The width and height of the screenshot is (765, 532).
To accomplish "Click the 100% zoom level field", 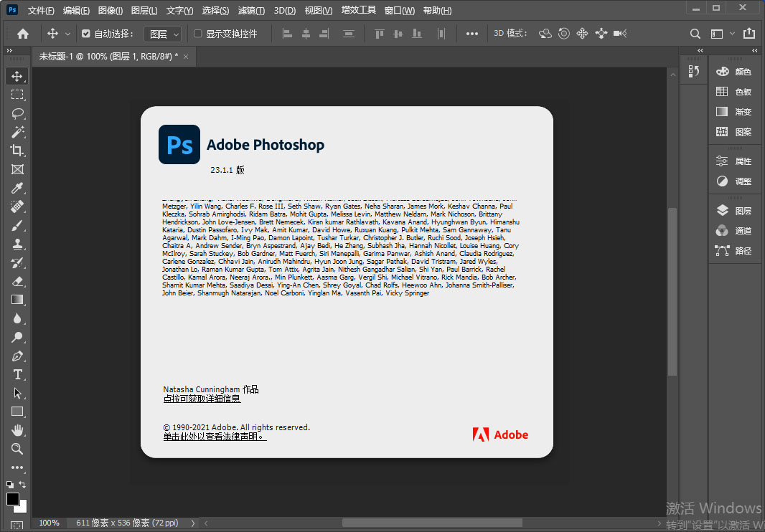I will [49, 523].
